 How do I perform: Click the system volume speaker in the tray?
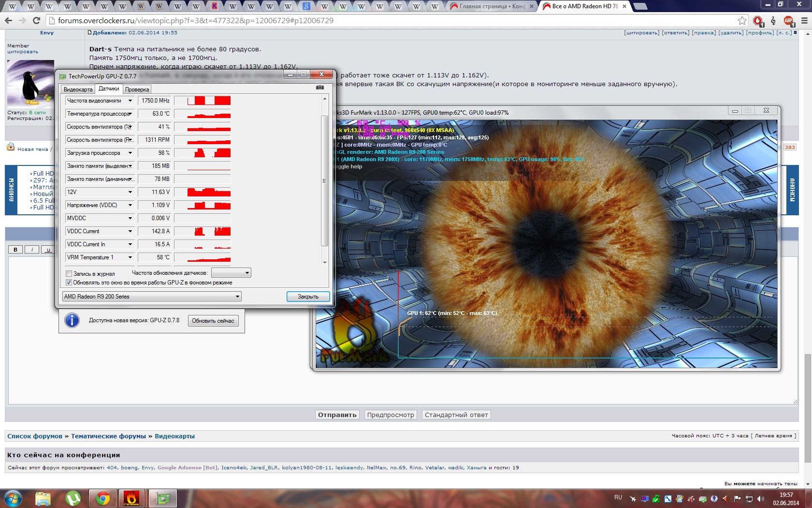pos(761,498)
